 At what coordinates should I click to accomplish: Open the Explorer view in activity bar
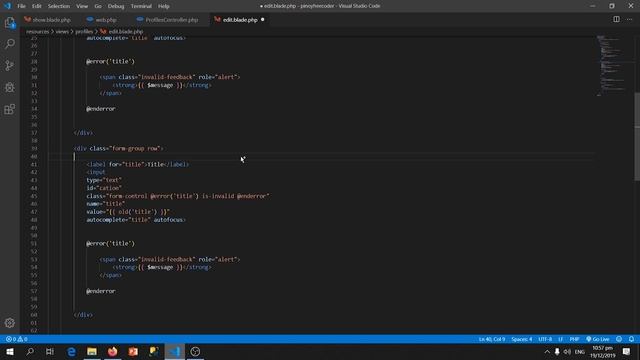click(x=10, y=23)
